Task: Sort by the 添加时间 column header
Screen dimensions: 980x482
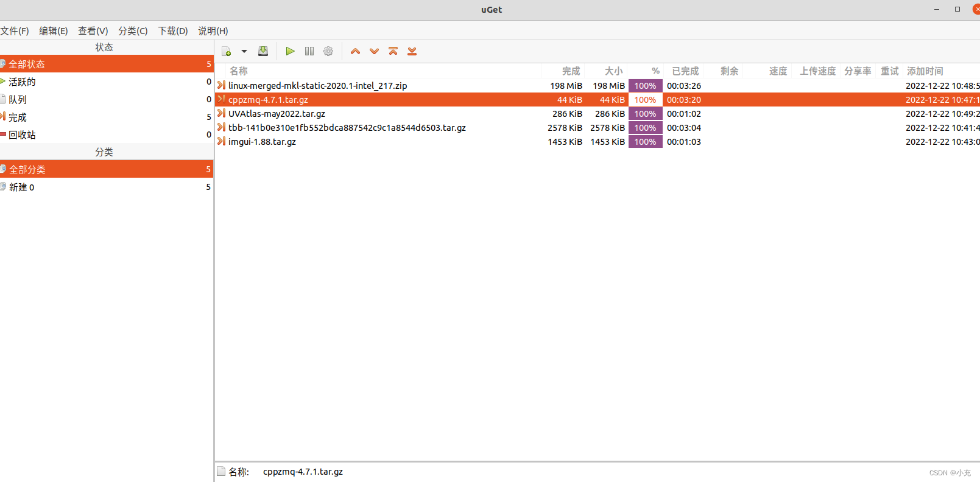Action: pos(942,71)
